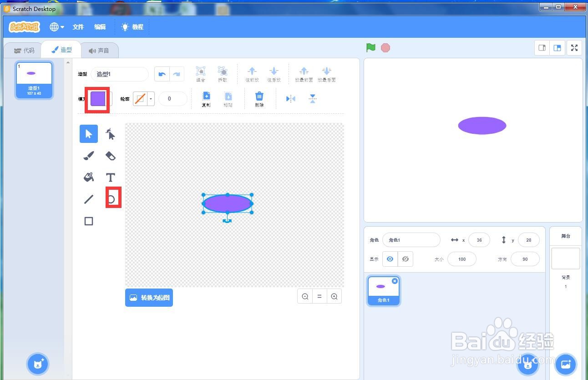The image size is (588, 380).
Task: Click the costume name field 造型1
Action: point(120,74)
